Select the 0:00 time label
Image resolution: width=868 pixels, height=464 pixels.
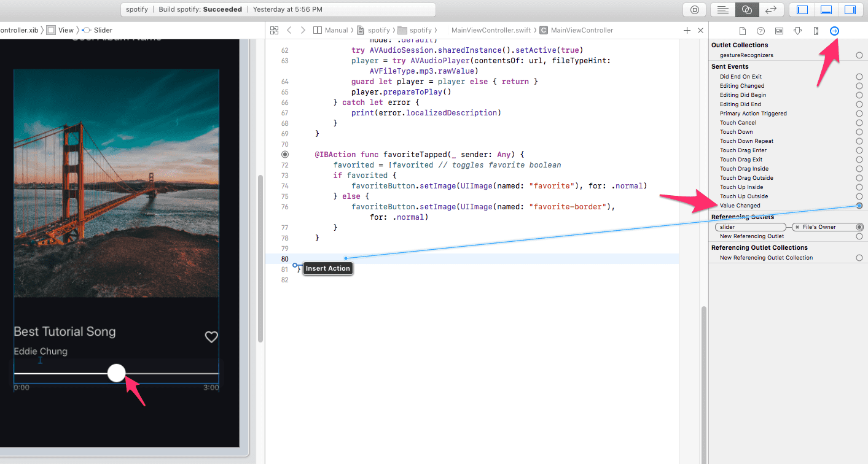22,387
